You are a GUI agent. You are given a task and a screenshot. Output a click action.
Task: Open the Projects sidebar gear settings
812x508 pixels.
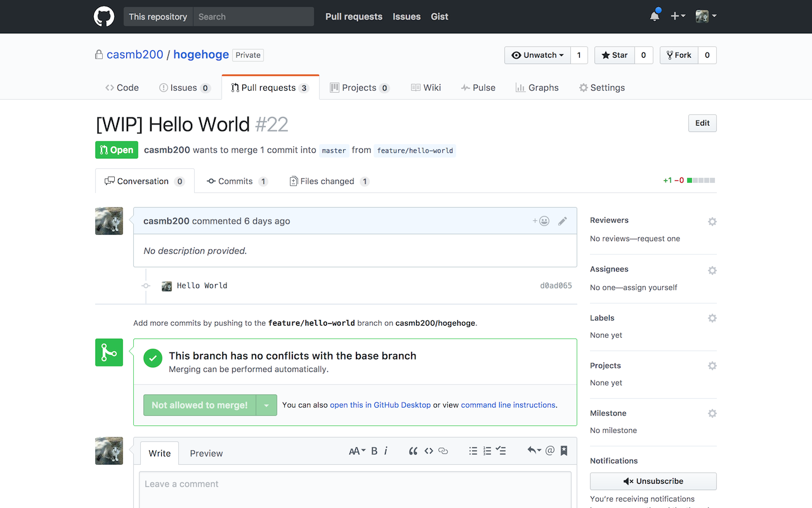coord(712,366)
